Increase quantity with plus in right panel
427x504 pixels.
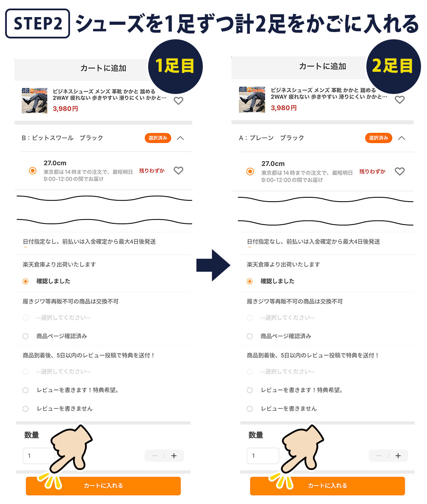click(398, 456)
